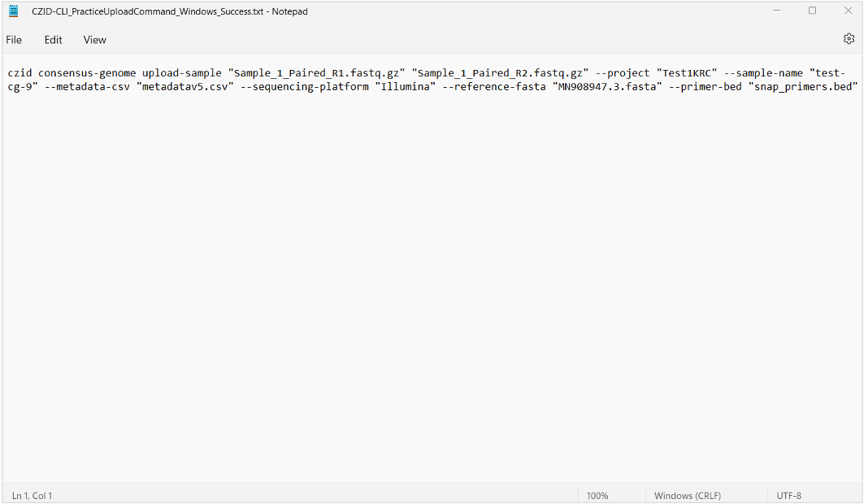Open the File menu
The width and height of the screenshot is (864, 504).
[14, 40]
